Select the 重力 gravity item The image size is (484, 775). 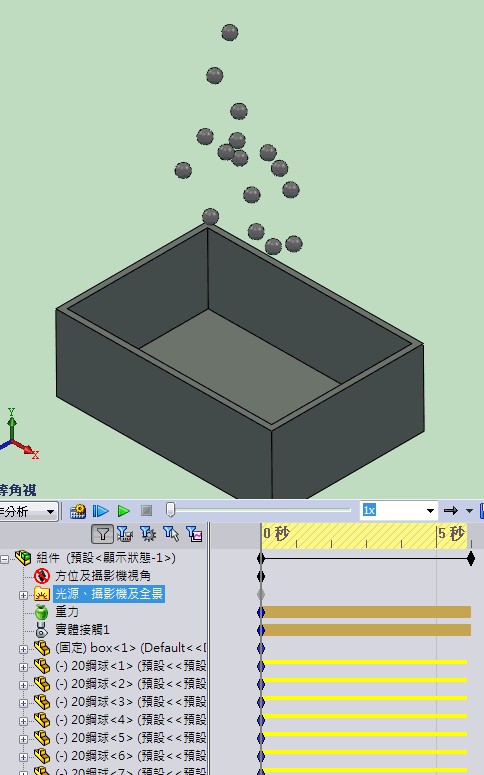point(67,612)
